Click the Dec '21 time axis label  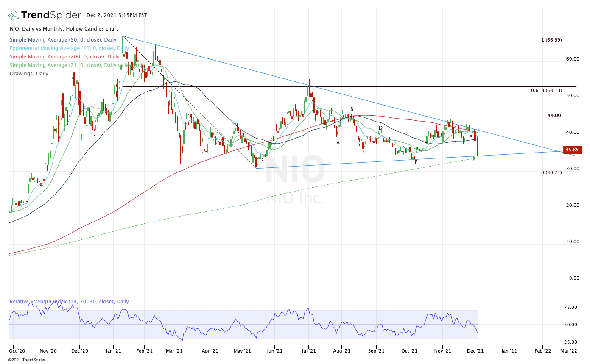coord(475,350)
